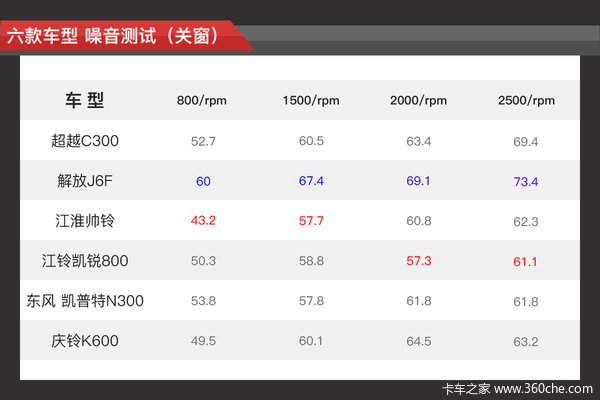
Task: Select value '60.5' in 超越C300 row
Action: tap(311, 141)
